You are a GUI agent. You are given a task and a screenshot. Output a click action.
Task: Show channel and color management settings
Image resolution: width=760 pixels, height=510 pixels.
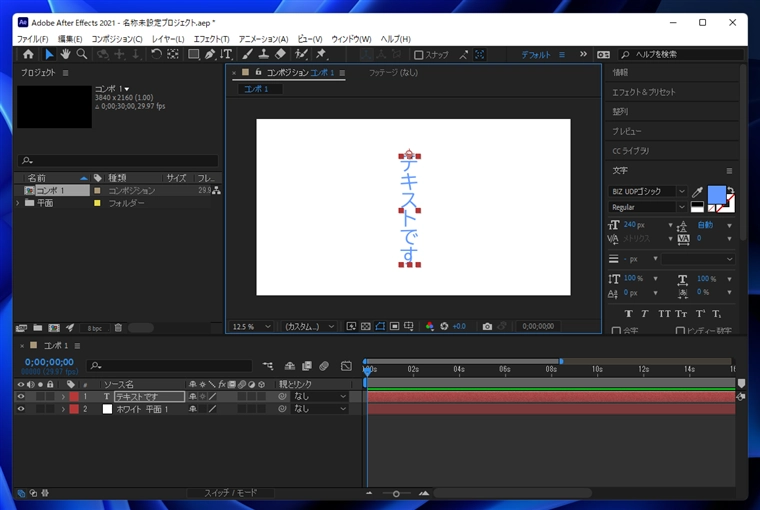click(x=429, y=326)
